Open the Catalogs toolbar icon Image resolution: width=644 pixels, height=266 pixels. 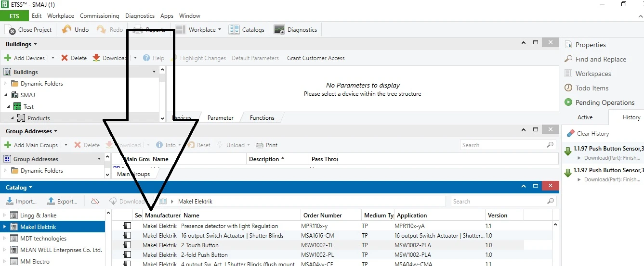click(x=234, y=30)
